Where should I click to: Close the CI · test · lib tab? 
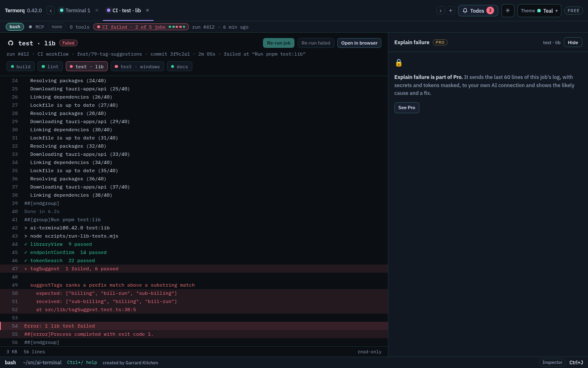[147, 11]
